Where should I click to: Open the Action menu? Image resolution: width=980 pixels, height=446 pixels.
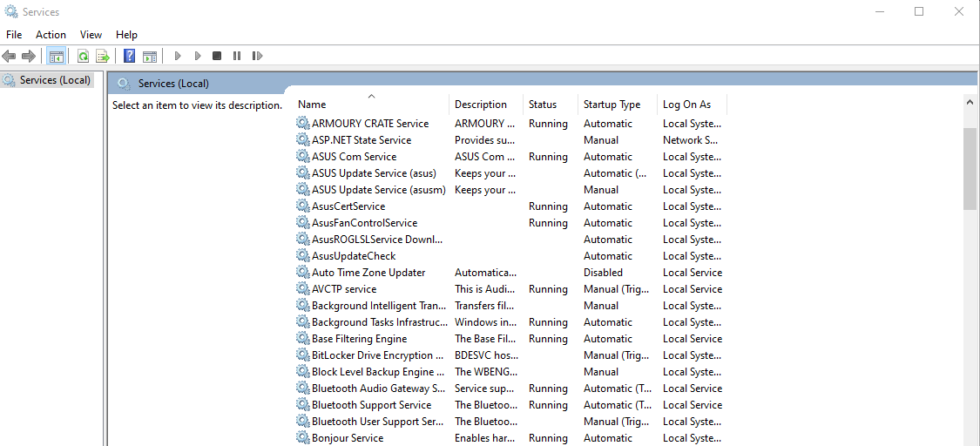(51, 35)
